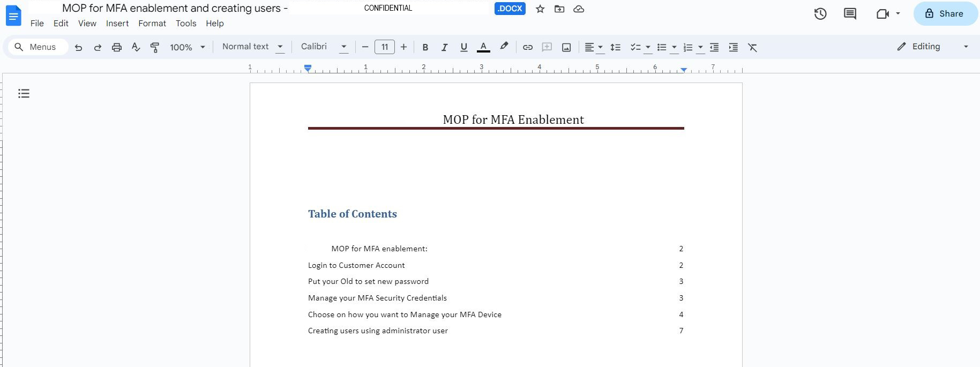Image resolution: width=980 pixels, height=367 pixels.
Task: Insert a bulleted list
Action: (662, 47)
